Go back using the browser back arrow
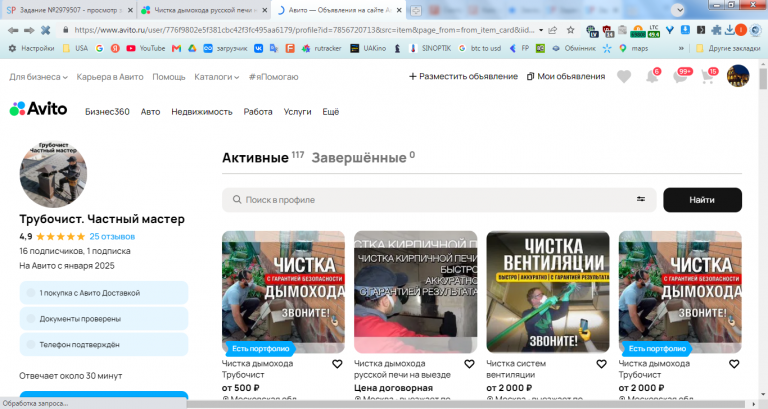This screenshot has width=768, height=409. 13,30
